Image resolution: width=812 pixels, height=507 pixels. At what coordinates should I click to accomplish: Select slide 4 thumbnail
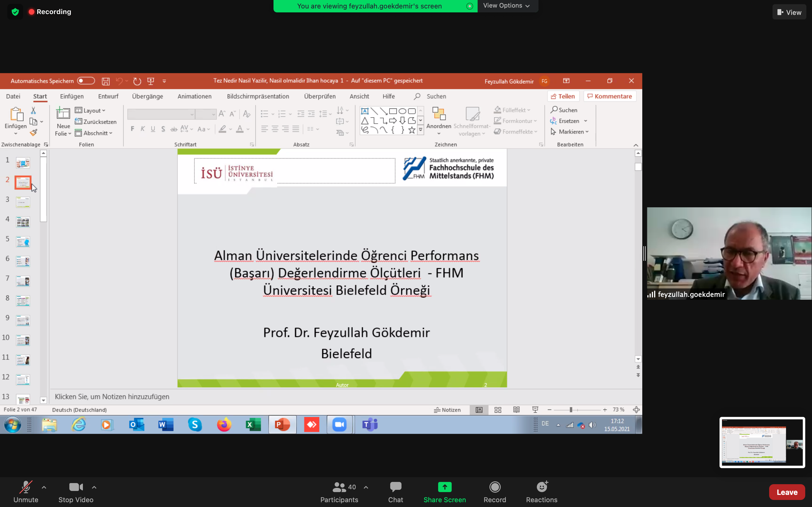pyautogui.click(x=23, y=222)
